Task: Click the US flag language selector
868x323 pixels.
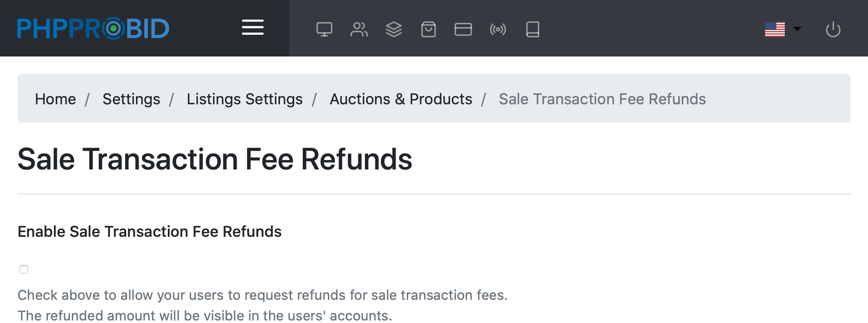Action: coord(775,29)
